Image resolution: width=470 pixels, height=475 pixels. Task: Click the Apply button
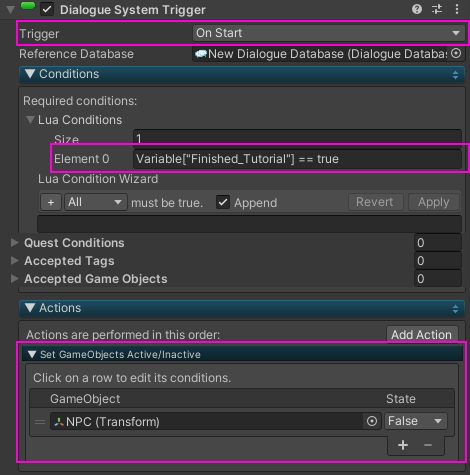pyautogui.click(x=434, y=202)
